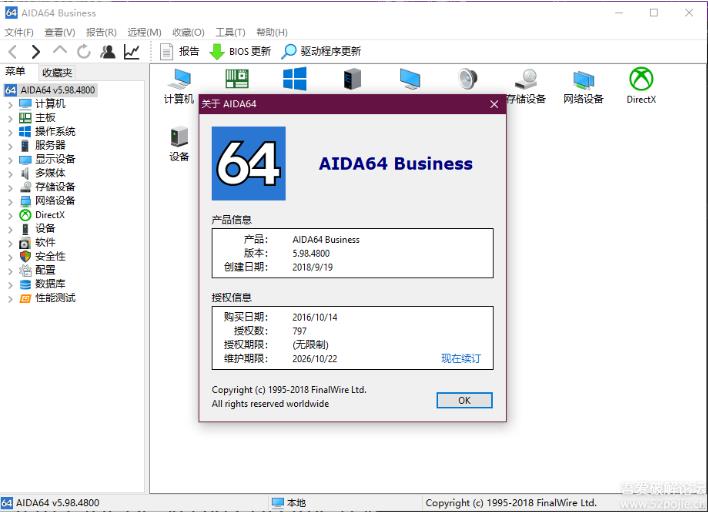Go back with the left arrow toolbar icon

13,52
